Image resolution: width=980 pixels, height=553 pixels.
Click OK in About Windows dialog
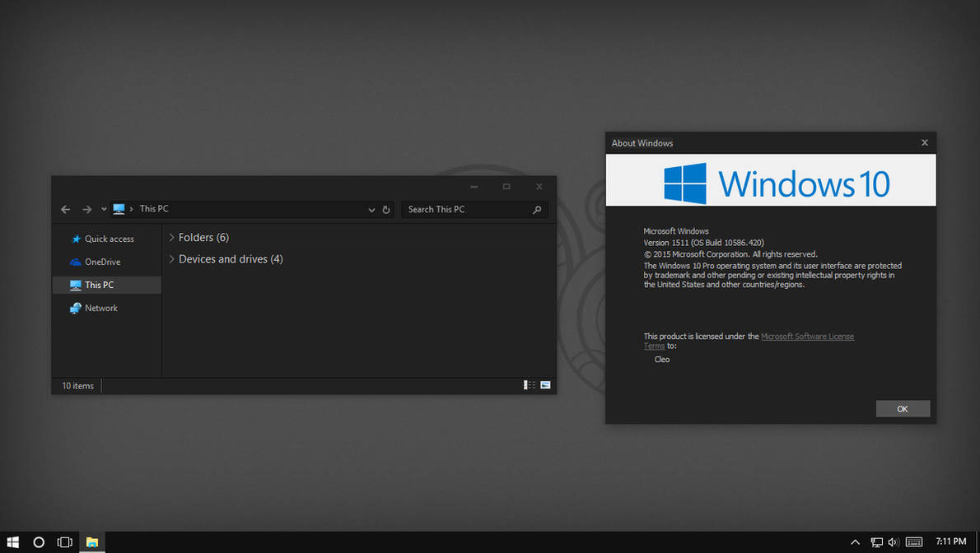click(903, 409)
